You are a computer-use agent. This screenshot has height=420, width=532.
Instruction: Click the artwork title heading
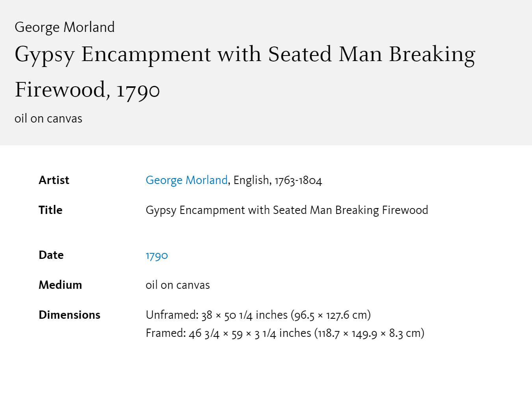click(x=245, y=72)
